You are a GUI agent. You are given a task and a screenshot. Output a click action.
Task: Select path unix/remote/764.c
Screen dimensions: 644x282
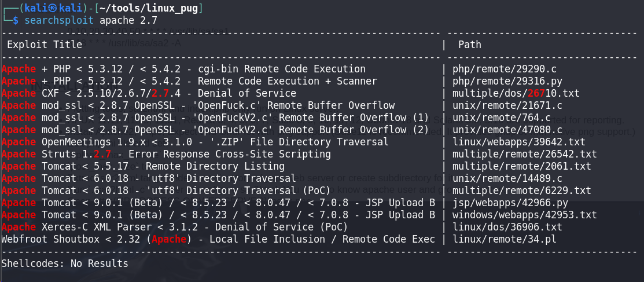[x=502, y=118]
